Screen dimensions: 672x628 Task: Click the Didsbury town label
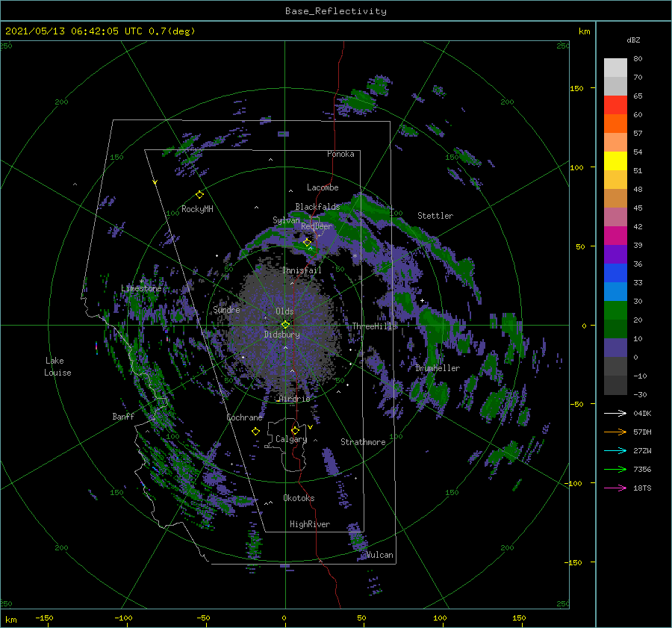point(282,335)
